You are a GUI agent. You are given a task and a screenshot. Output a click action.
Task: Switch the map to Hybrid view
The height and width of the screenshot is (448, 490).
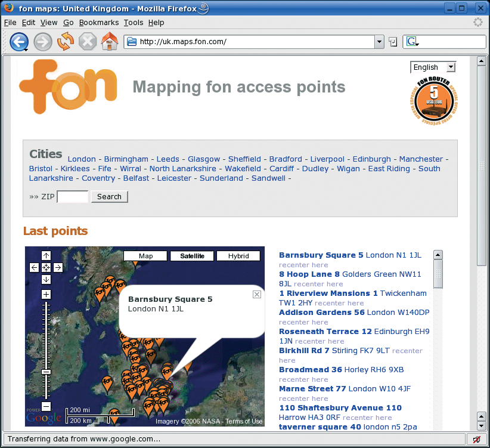pyautogui.click(x=238, y=256)
